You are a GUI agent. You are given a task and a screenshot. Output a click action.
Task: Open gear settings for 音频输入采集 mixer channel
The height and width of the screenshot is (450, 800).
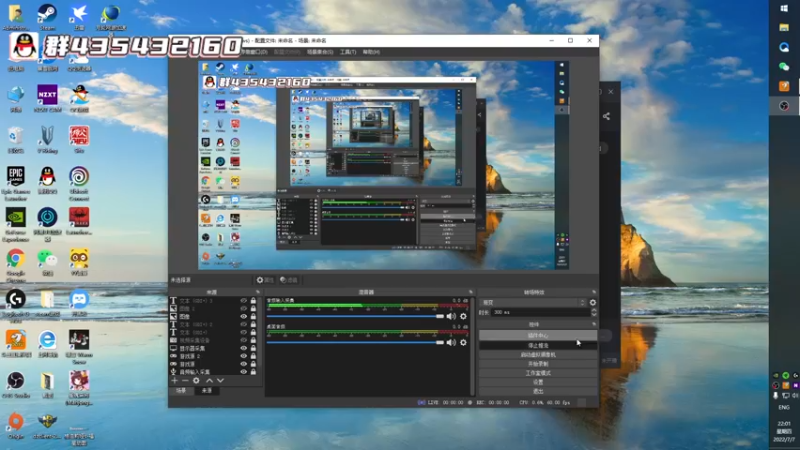coord(463,316)
